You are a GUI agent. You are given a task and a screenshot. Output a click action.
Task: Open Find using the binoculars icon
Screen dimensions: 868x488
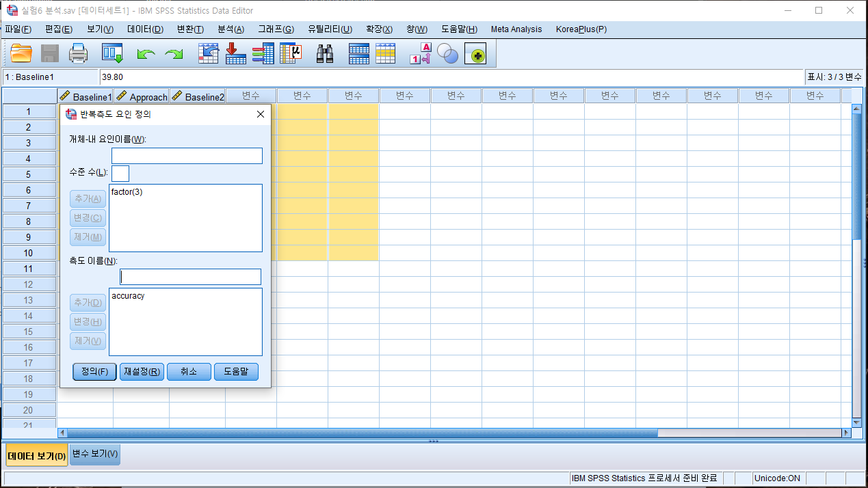pyautogui.click(x=324, y=53)
